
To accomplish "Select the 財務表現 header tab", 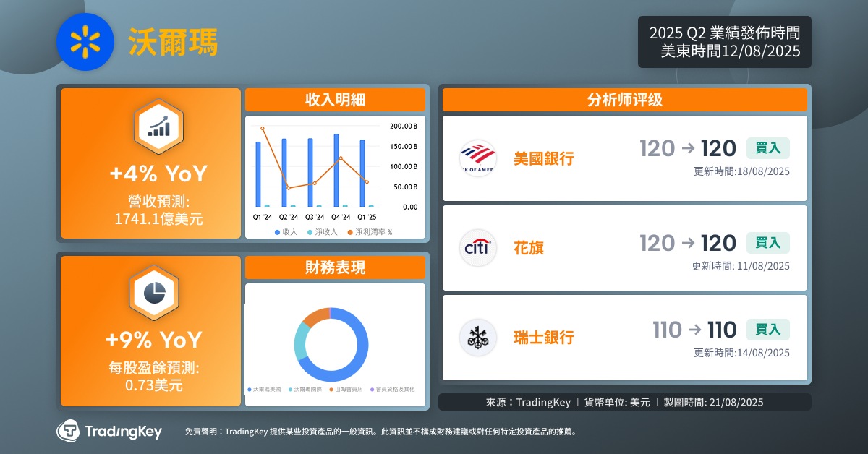I will pyautogui.click(x=335, y=267).
